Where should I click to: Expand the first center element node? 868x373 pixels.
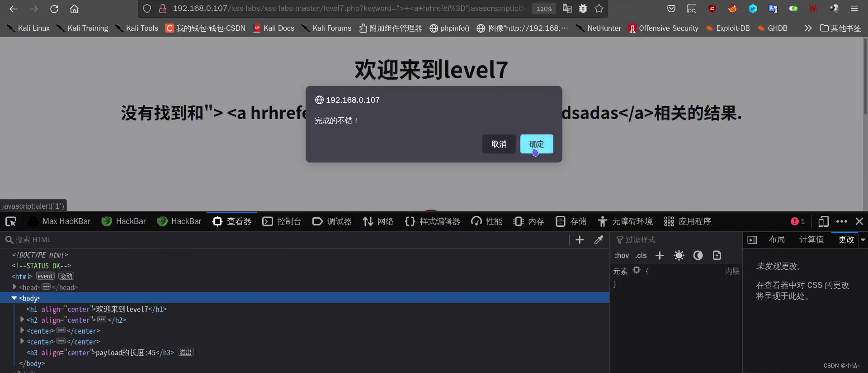point(22,330)
